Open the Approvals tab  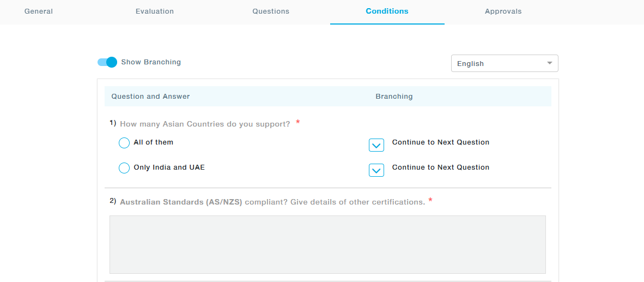tap(503, 11)
